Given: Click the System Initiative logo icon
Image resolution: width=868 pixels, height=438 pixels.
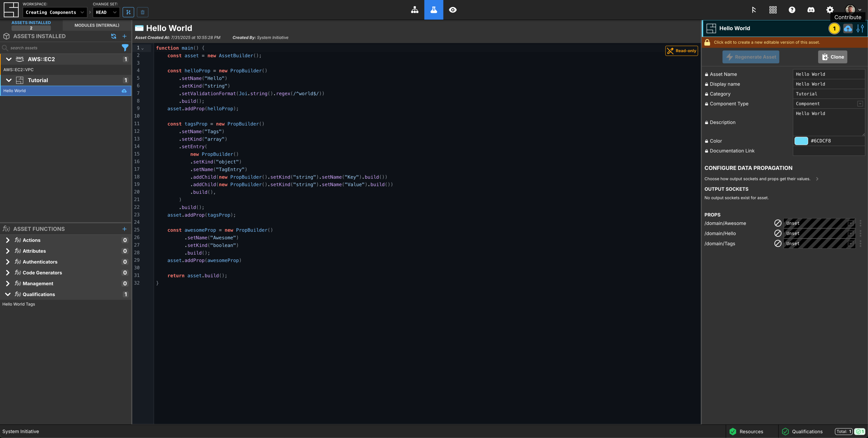Looking at the screenshot, I should click(x=11, y=10).
